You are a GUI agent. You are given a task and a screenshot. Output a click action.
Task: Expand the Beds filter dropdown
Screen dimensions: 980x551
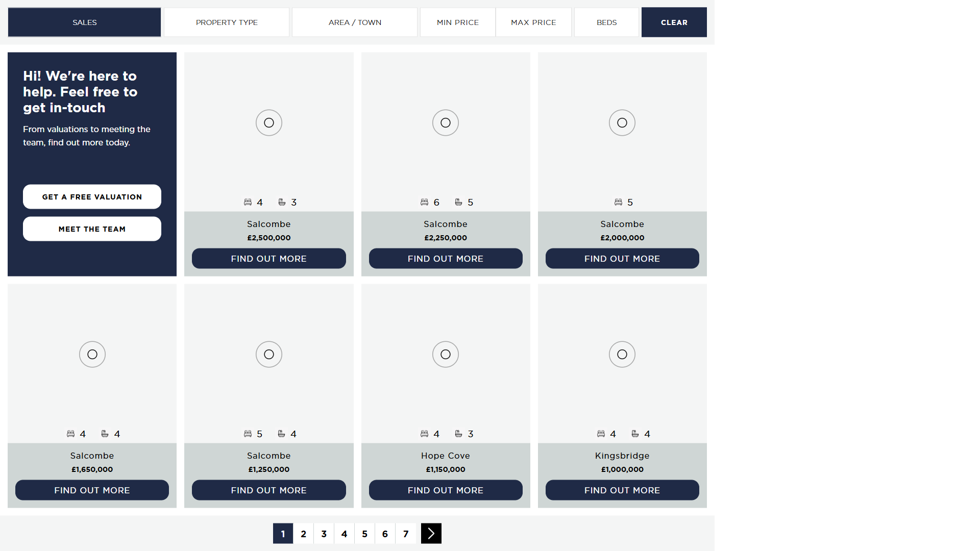tap(606, 22)
